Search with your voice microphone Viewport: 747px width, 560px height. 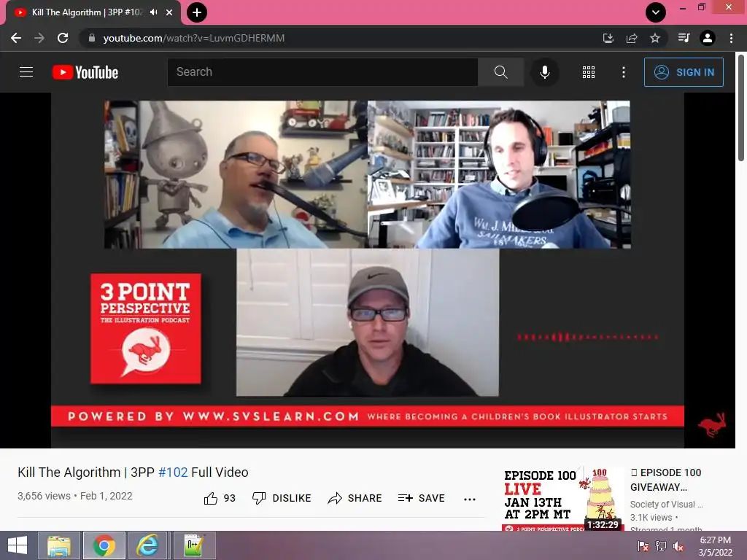point(544,72)
